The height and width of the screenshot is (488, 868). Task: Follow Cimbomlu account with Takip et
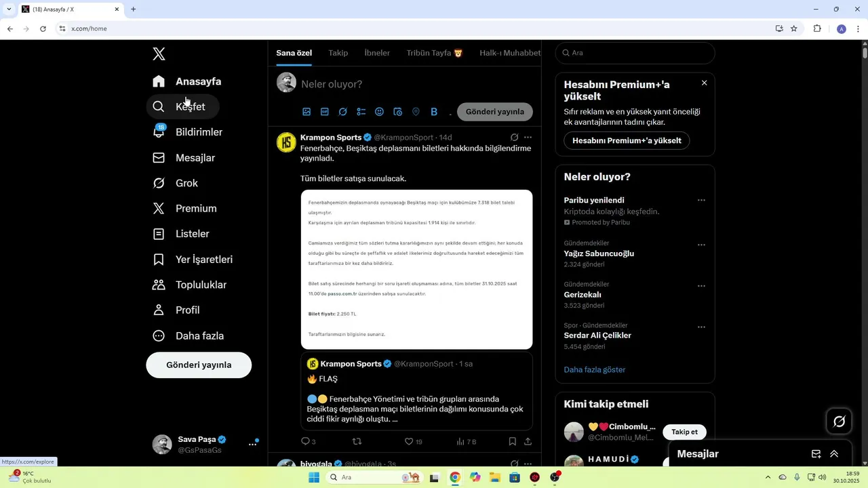[x=684, y=432]
